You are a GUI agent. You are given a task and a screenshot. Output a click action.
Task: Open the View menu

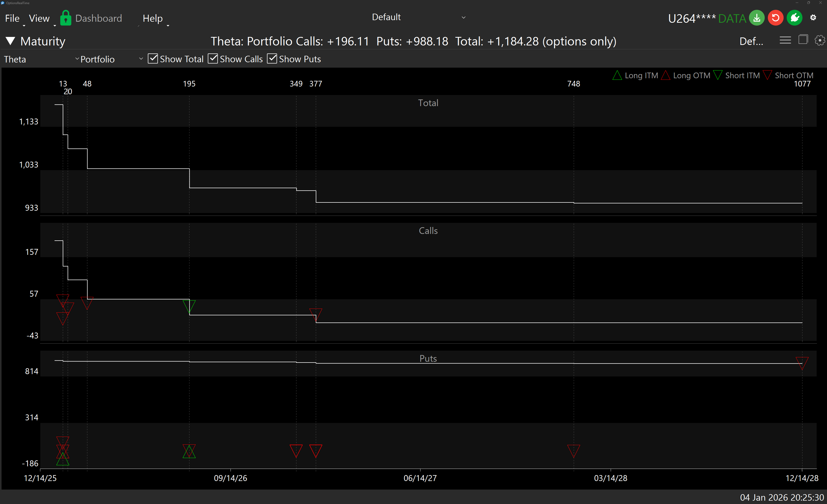[39, 18]
